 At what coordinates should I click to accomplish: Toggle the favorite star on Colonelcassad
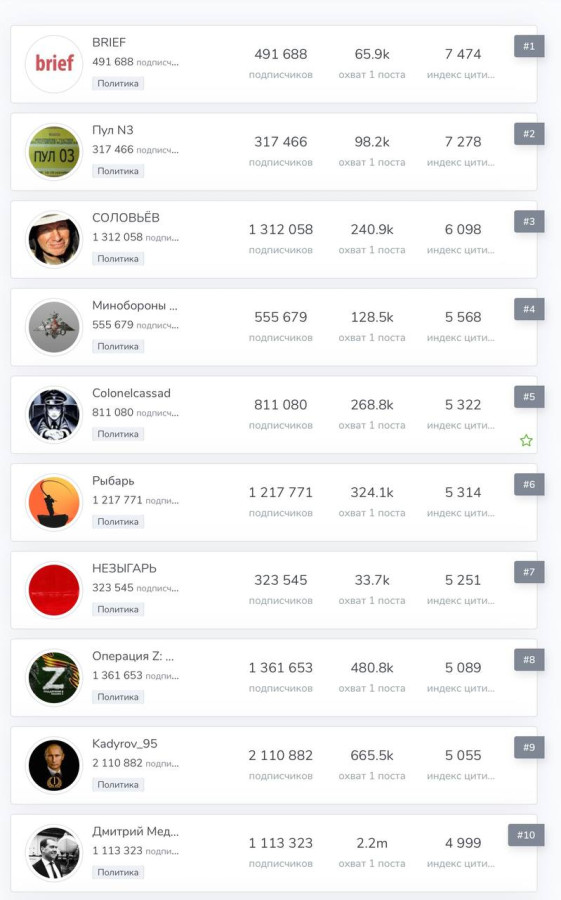526,441
